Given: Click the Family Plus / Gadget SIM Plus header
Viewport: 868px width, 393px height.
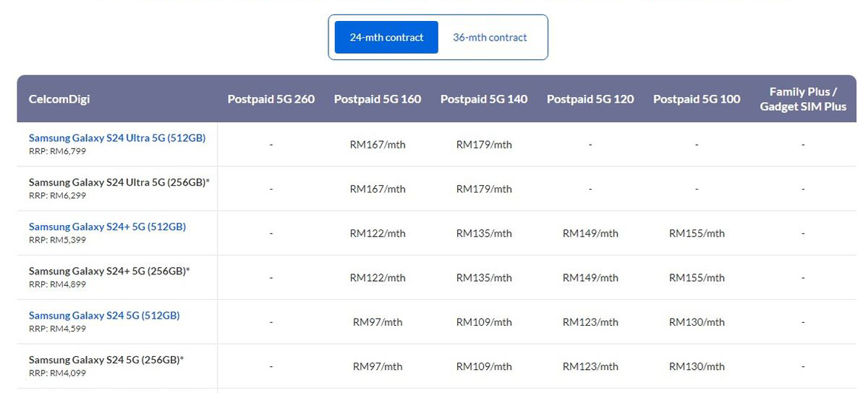Looking at the screenshot, I should [803, 99].
